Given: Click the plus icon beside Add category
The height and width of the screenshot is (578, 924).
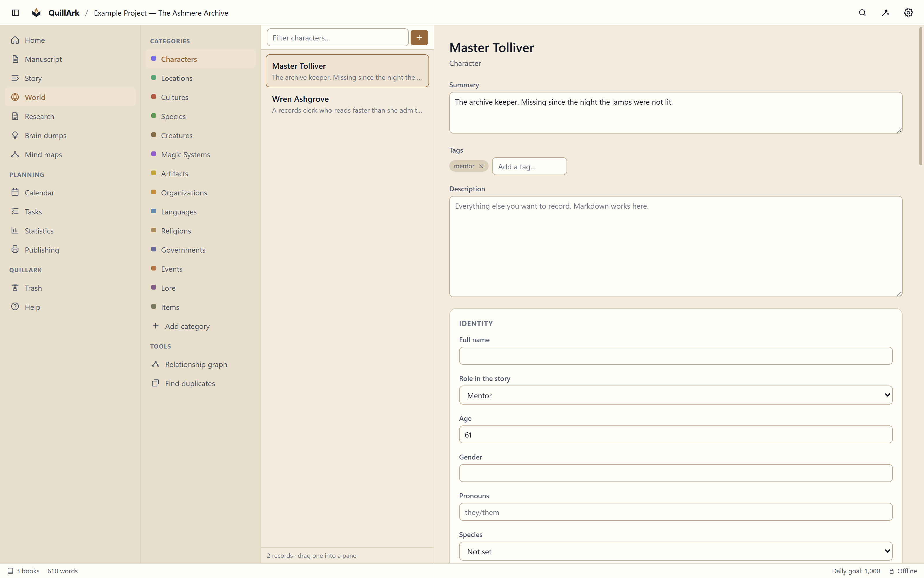Looking at the screenshot, I should click(155, 326).
